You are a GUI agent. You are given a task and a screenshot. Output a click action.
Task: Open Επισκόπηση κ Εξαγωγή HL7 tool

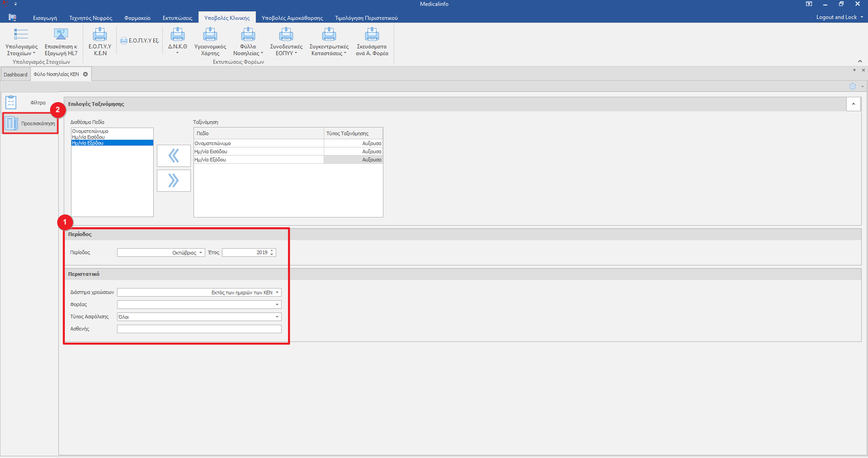(x=61, y=35)
